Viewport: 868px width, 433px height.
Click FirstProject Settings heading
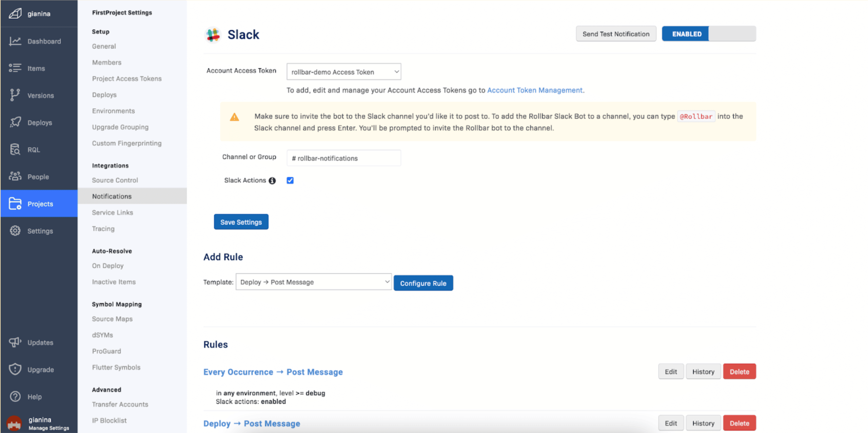tap(122, 13)
